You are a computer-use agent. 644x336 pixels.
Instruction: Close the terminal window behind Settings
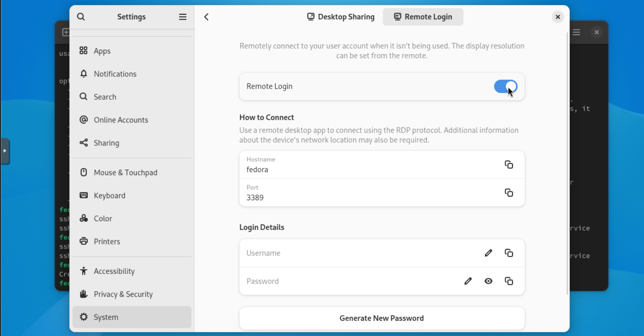[x=597, y=32]
